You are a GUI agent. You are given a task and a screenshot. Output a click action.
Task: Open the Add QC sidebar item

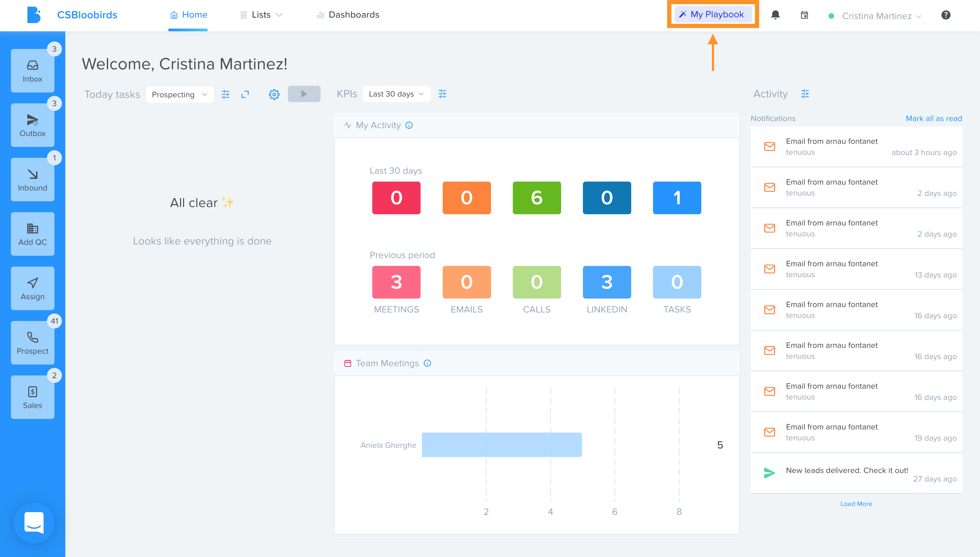pos(33,234)
